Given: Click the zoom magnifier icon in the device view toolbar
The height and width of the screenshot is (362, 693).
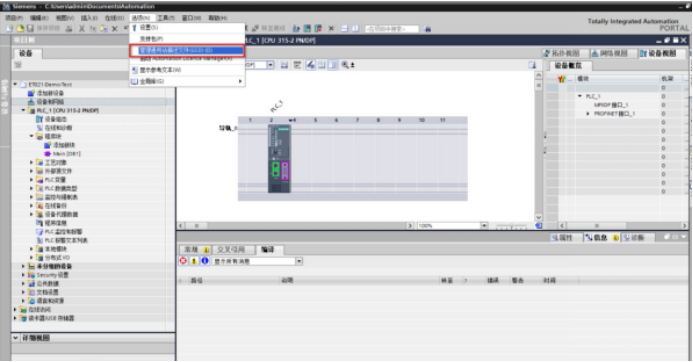Looking at the screenshot, I should point(345,65).
